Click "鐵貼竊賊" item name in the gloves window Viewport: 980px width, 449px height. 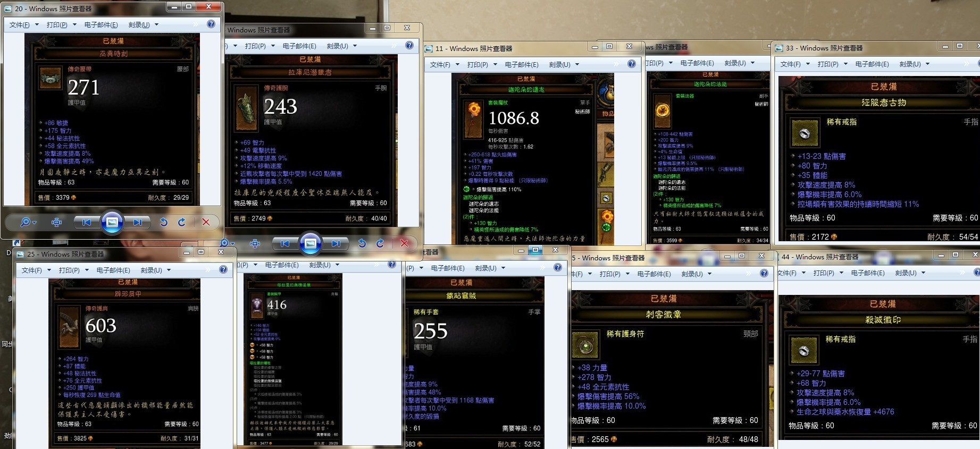coord(461,296)
